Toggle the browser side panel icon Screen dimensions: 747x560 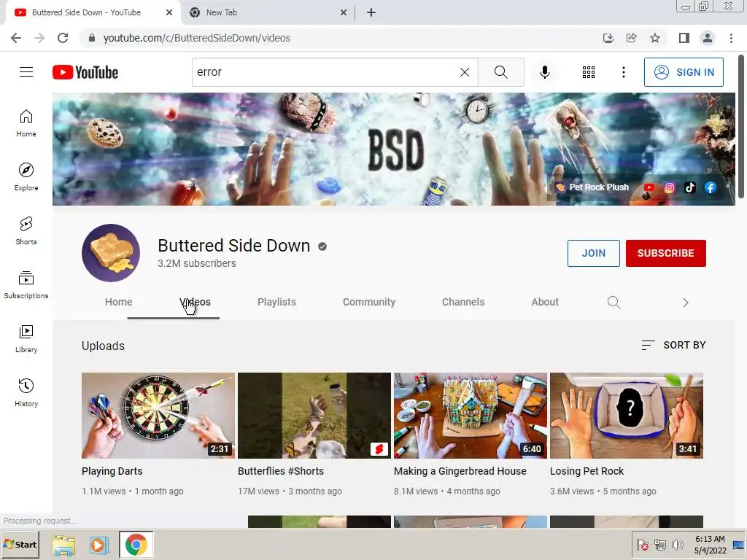684,38
